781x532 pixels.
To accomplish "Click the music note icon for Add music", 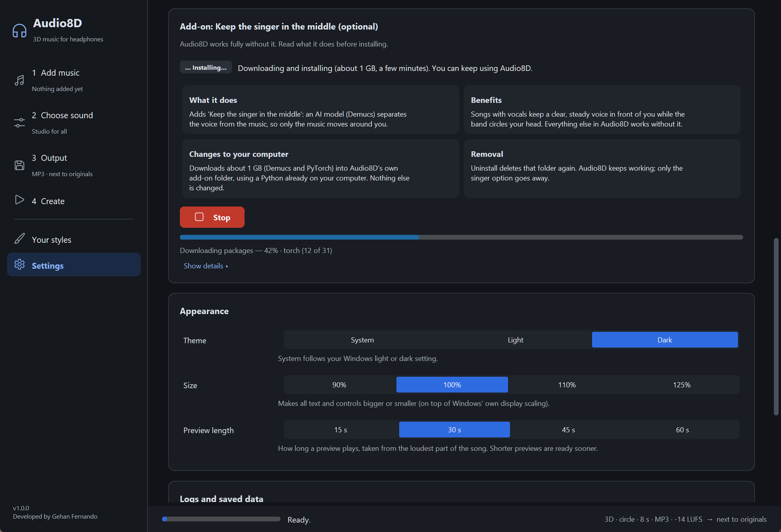I will [x=19, y=80].
